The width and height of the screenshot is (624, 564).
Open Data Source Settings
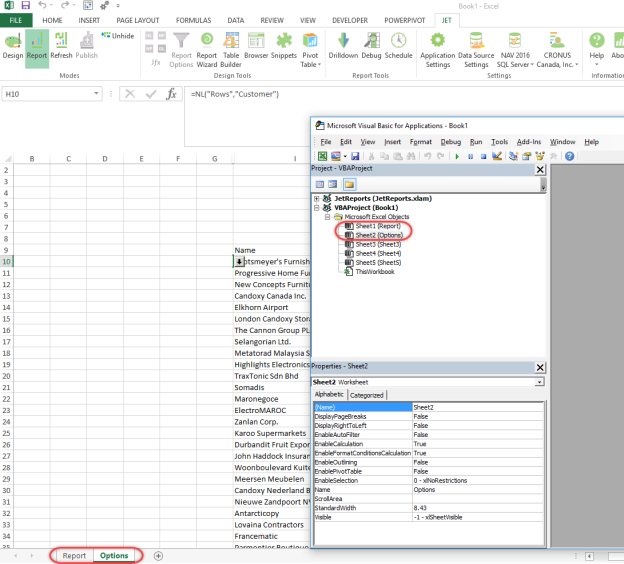476,50
